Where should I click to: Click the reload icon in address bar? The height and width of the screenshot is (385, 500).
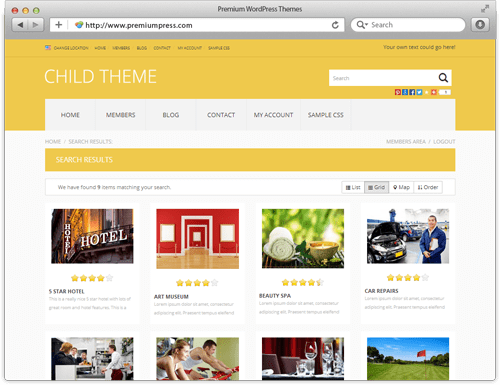click(335, 25)
